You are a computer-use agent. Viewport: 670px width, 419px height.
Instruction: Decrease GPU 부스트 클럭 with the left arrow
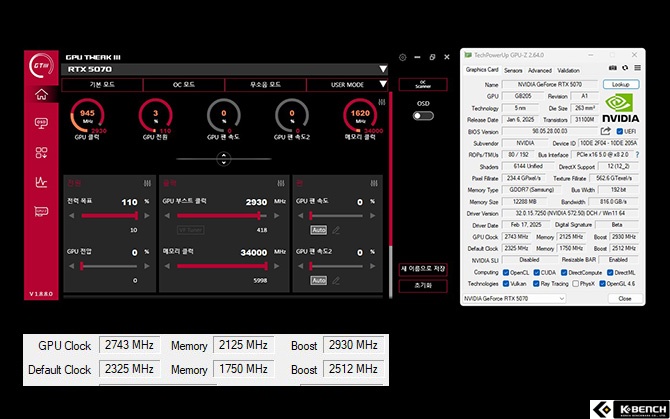167,216
